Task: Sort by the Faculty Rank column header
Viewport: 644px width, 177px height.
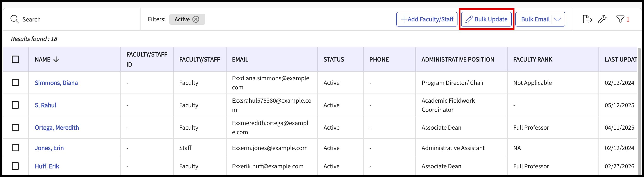Action: (x=533, y=59)
